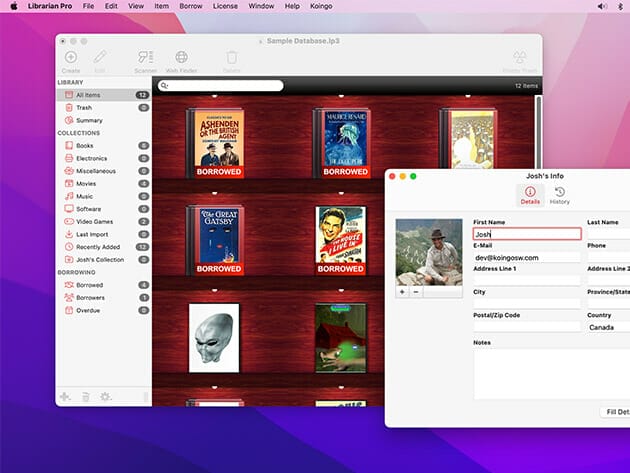
Task: Click the E-Mail input field
Action: click(x=526, y=257)
